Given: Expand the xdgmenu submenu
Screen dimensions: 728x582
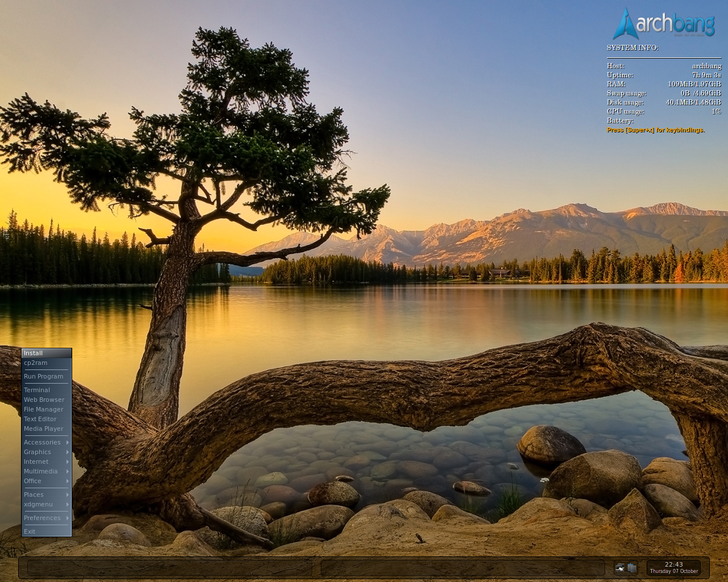Looking at the screenshot, I should (47, 504).
